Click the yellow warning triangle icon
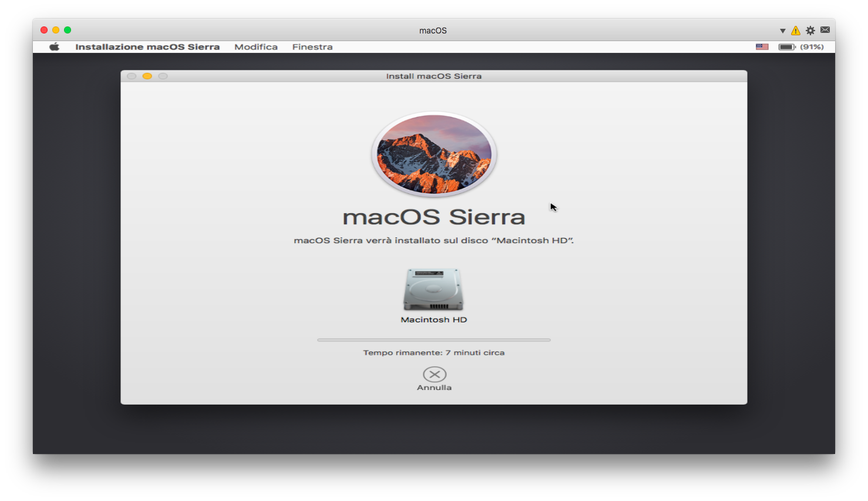 796,31
